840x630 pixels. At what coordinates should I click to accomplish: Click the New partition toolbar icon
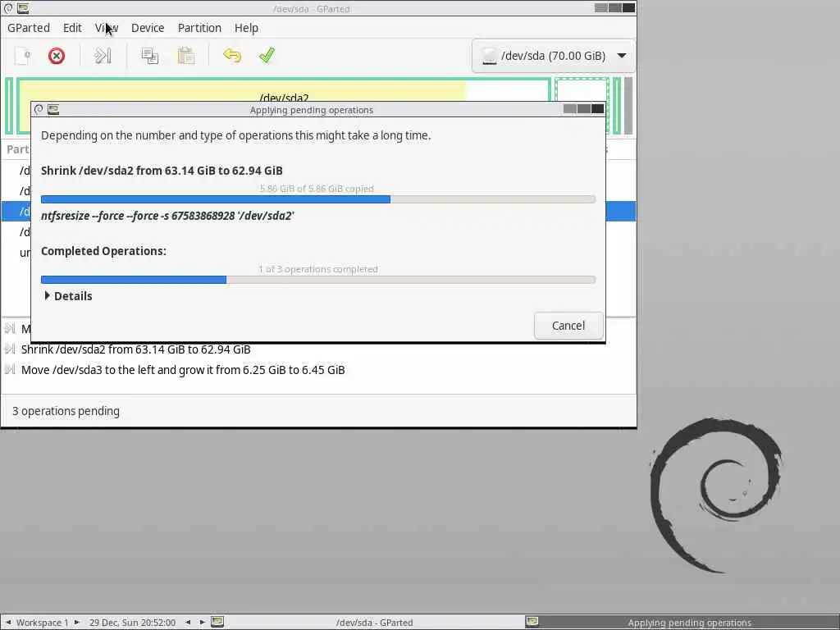22,56
